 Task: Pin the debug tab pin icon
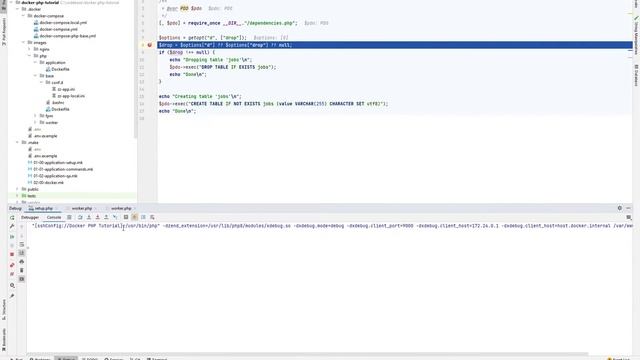click(x=12, y=296)
